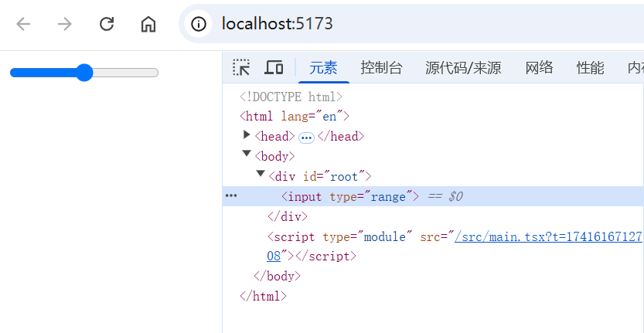
Task: Activate the DevTools inspect element picker
Action: click(x=241, y=67)
